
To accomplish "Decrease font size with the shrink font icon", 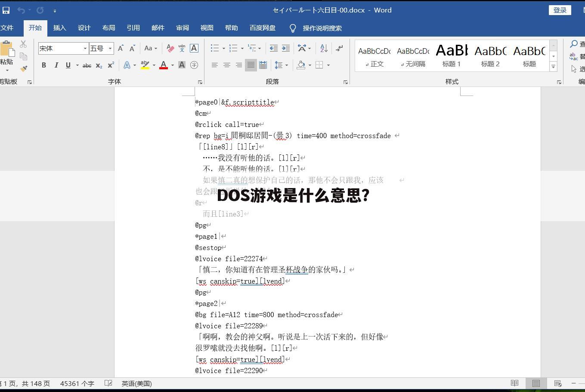I will click(x=132, y=49).
